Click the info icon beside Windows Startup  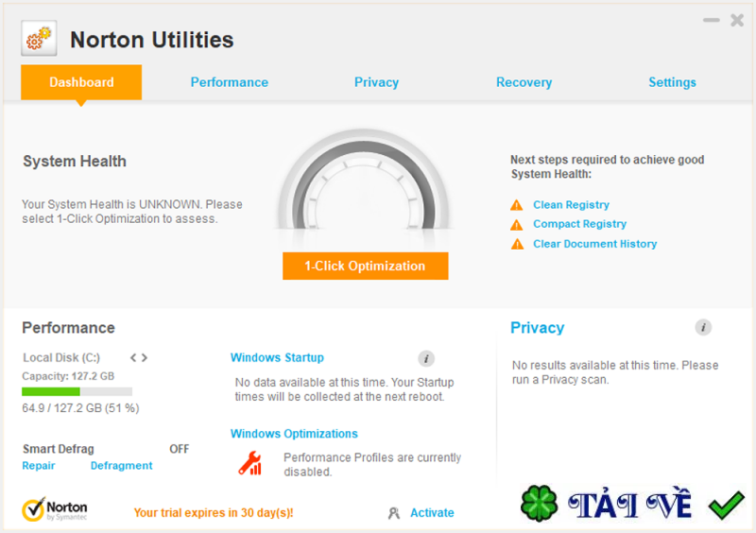coord(426,359)
